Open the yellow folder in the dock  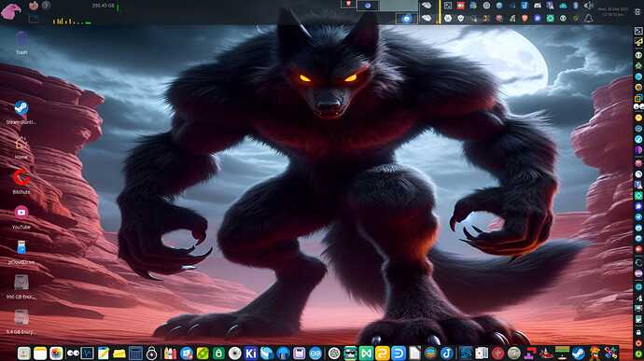[119, 353]
